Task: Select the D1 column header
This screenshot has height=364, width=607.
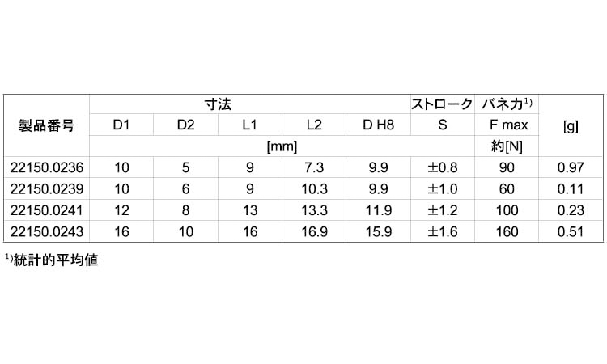Action: coord(121,125)
